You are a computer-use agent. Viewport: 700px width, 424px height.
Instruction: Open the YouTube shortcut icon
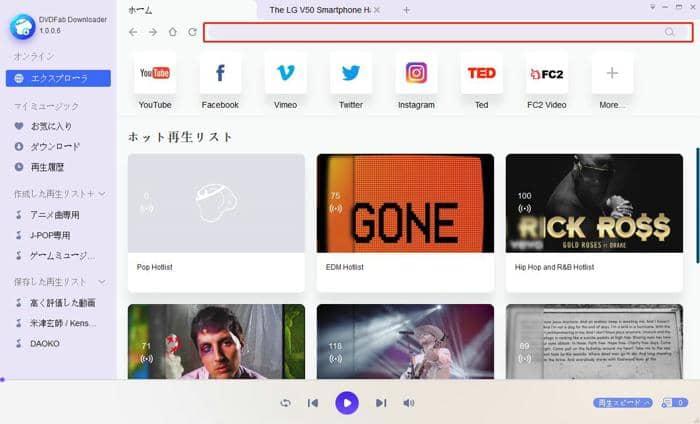tap(154, 73)
